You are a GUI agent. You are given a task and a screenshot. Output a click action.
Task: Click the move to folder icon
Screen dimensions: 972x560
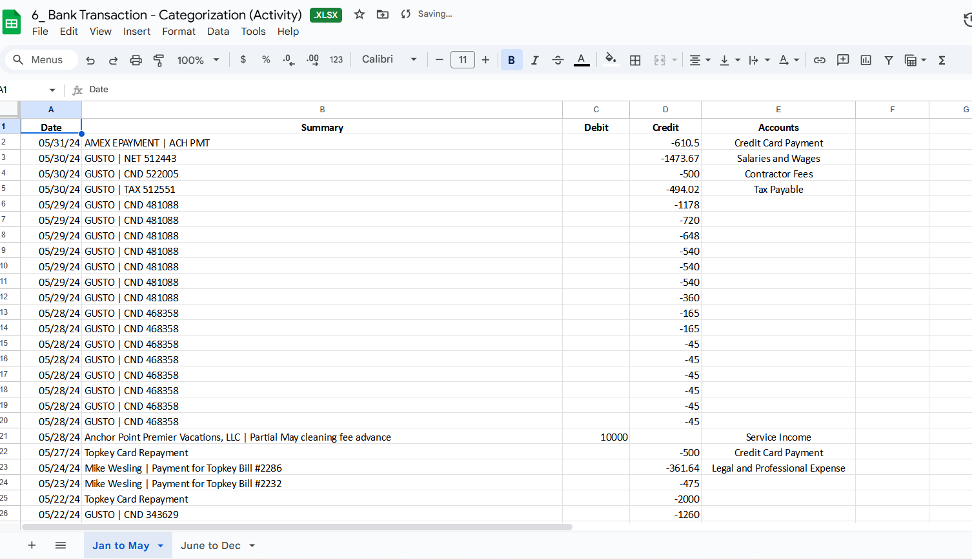[x=383, y=14]
